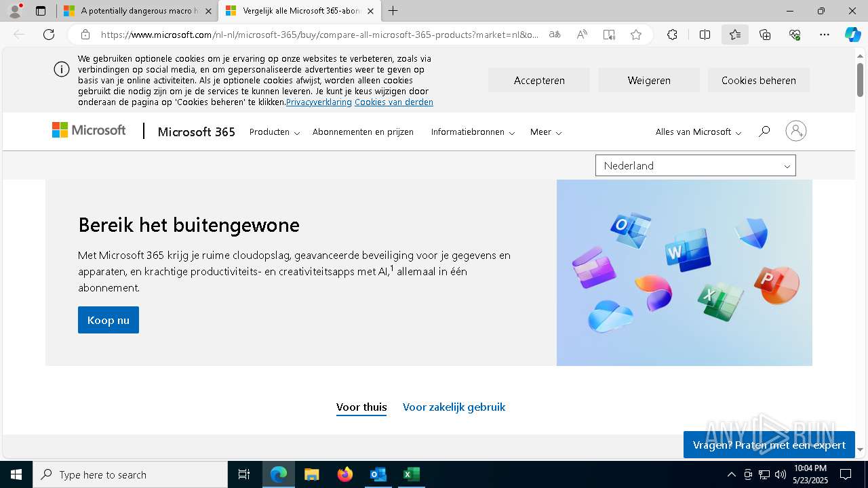This screenshot has width=868, height=488.
Task: Expand Alles van Microsoft menu
Action: coord(698,132)
